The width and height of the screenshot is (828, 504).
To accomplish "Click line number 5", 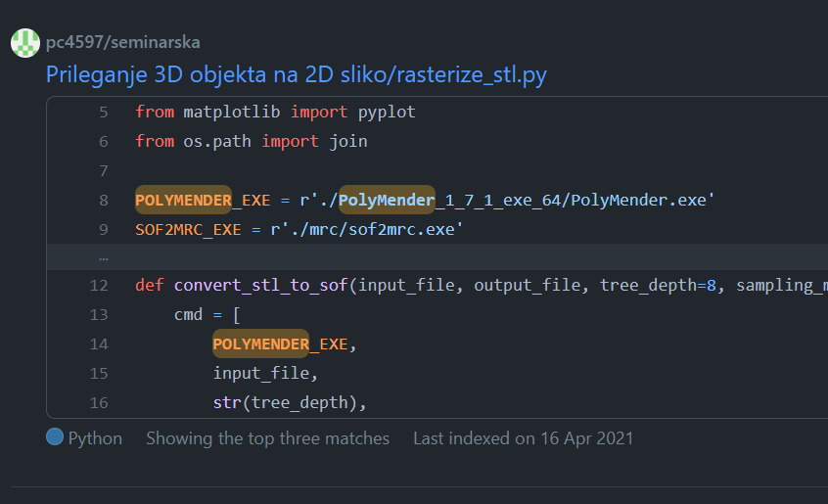I will tap(104, 112).
